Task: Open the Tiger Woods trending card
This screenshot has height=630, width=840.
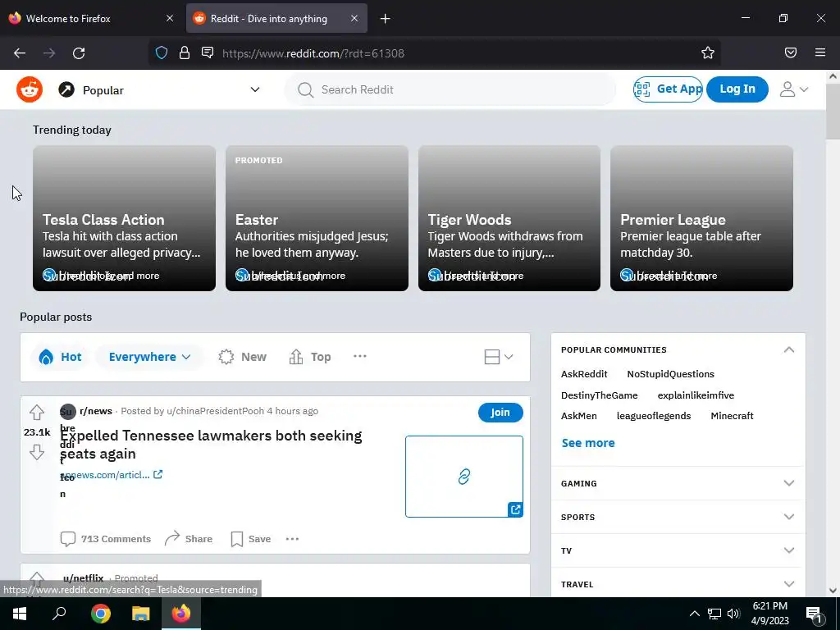Action: pos(509,218)
